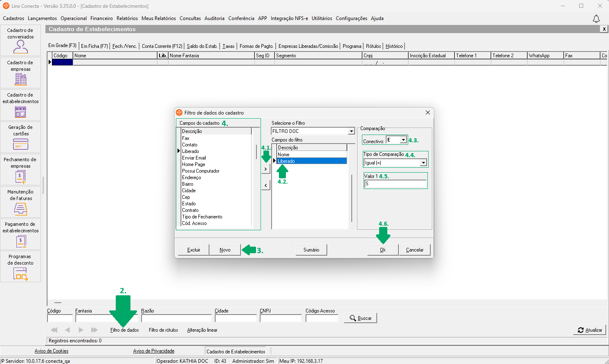The width and height of the screenshot is (609, 364).
Task: Sort grid by Nome Fantasia column header
Action: 211,56
